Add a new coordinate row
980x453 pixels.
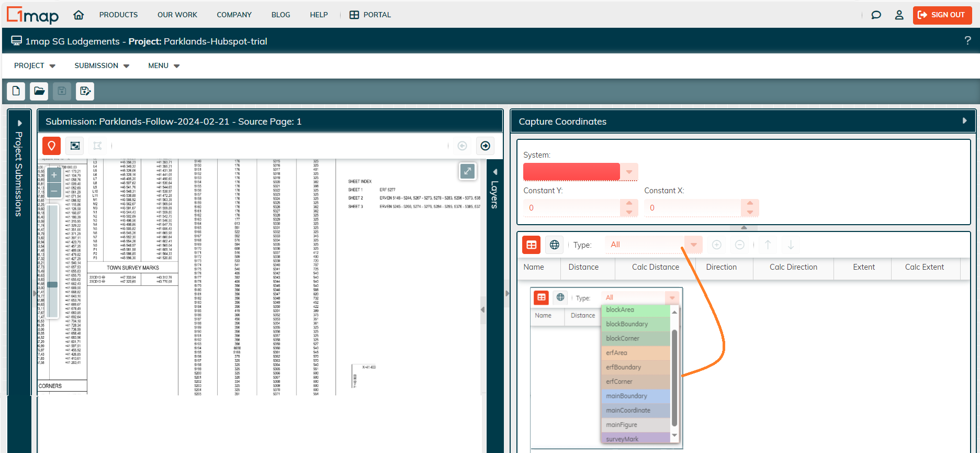(x=717, y=245)
